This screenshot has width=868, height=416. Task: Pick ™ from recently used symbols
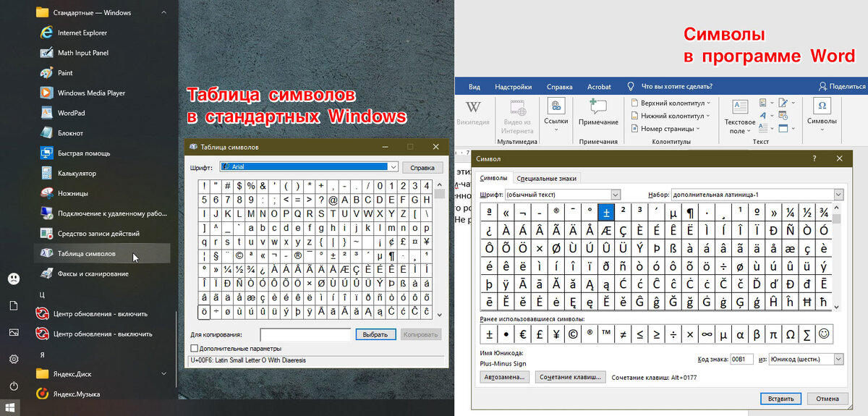[606, 334]
